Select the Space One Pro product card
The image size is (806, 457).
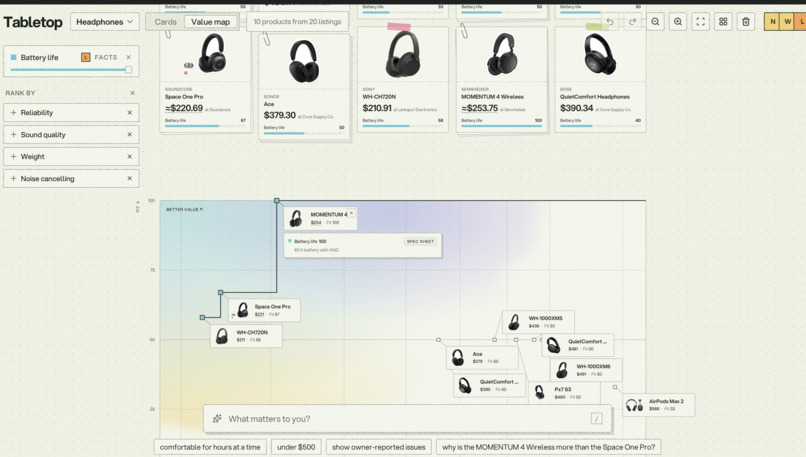click(x=205, y=80)
